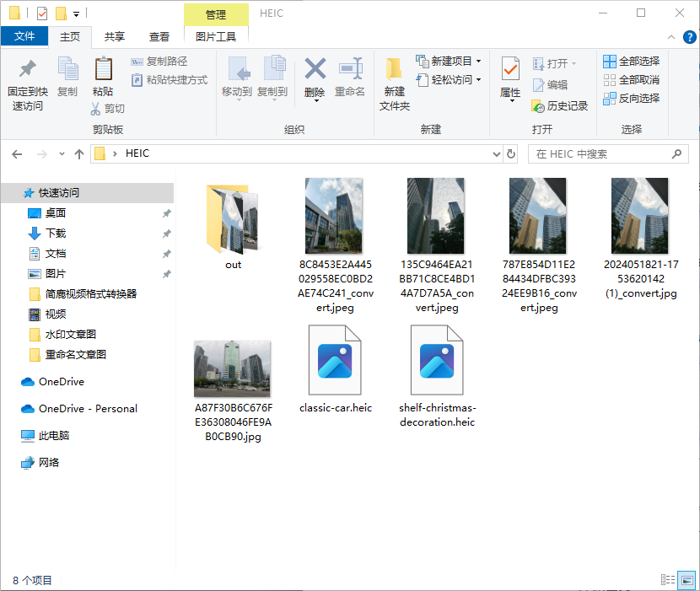
Task: Pin current folder to Quick access
Action: coord(26,80)
